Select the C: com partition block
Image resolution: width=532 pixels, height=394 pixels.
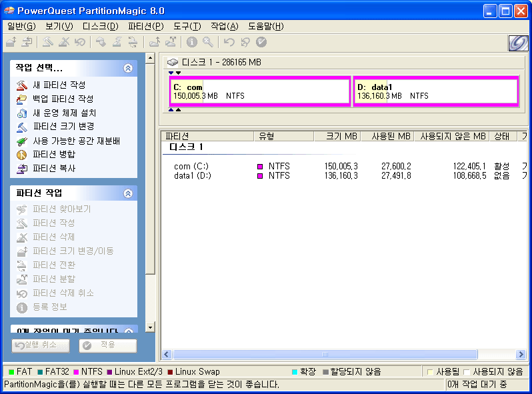pyautogui.click(x=260, y=91)
